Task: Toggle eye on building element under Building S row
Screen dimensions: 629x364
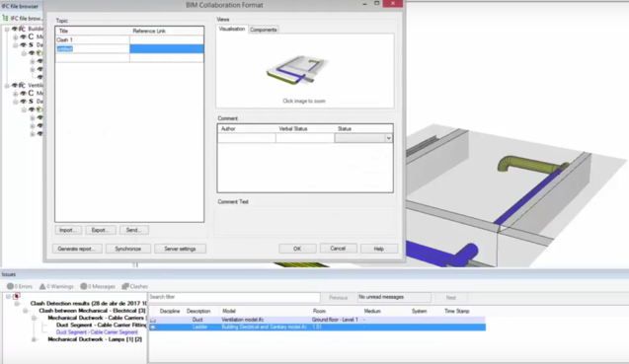Action: (x=32, y=53)
